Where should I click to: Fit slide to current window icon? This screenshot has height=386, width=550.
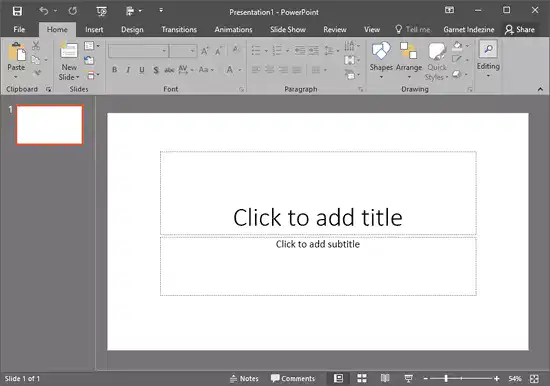534,378
